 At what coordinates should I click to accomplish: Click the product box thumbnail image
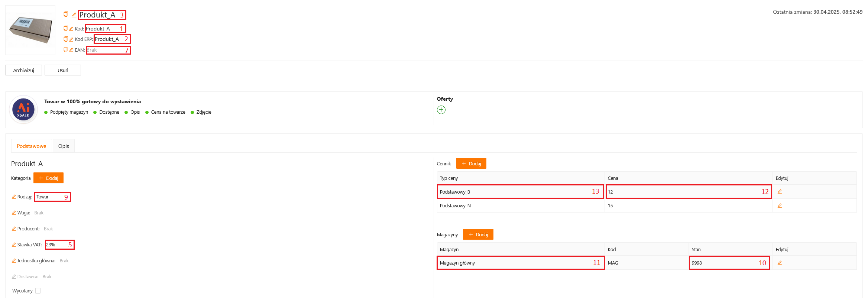click(30, 30)
